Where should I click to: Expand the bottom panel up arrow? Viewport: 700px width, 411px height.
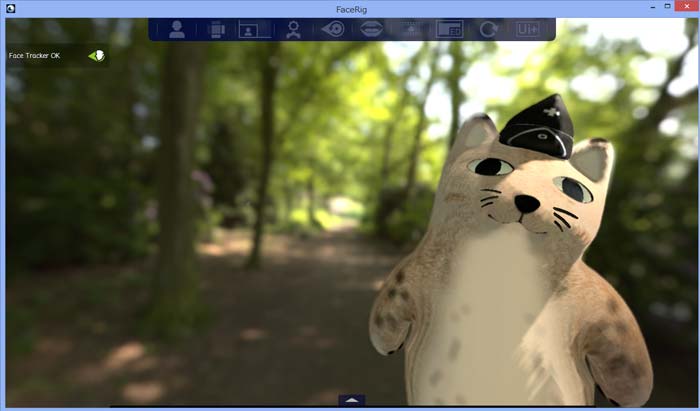[352, 400]
